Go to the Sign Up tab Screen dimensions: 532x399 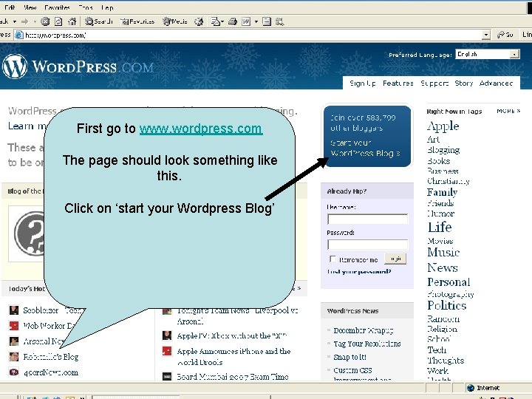coord(362,83)
